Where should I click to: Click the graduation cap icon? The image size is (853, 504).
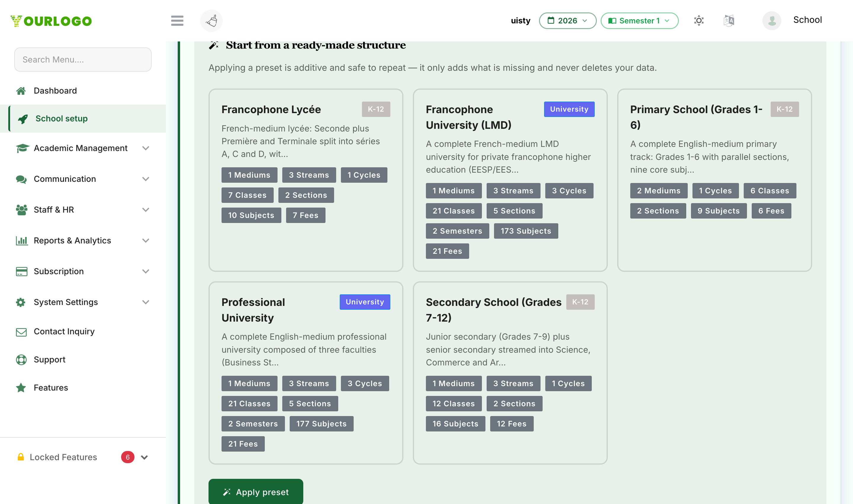[x=22, y=148]
